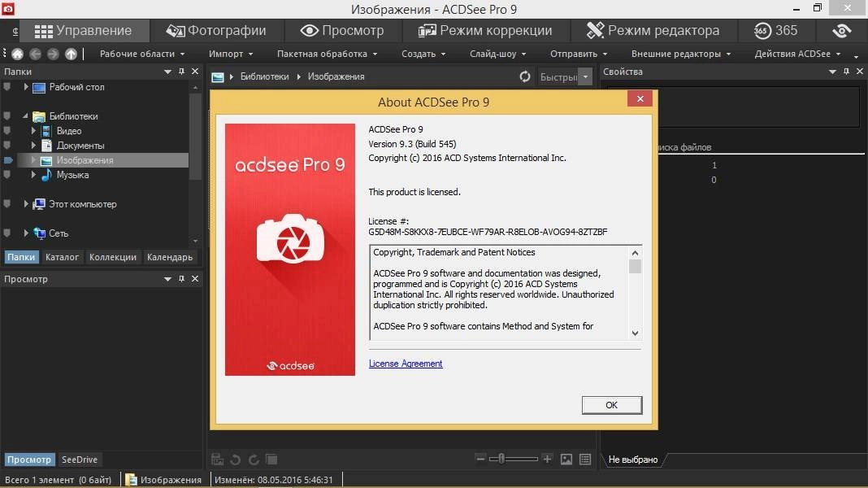This screenshot has width=868, height=488.
Task: Toggle Easy-Select for Библиотеки
Action: tap(7, 116)
